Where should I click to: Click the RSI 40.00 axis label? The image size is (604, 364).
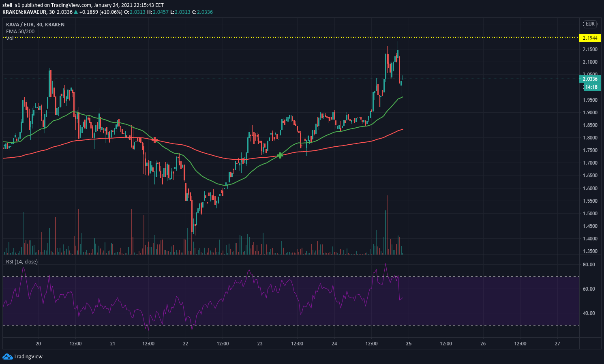click(x=589, y=313)
